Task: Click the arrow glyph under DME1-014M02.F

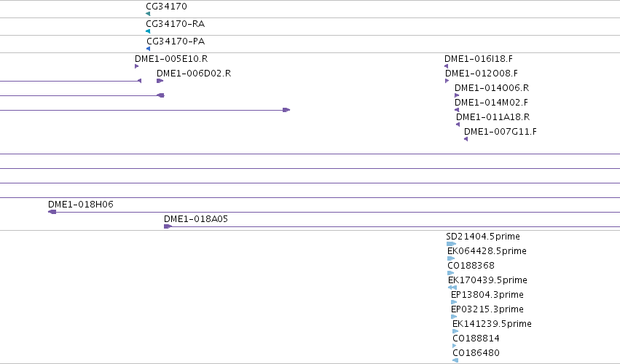Action: [x=457, y=110]
